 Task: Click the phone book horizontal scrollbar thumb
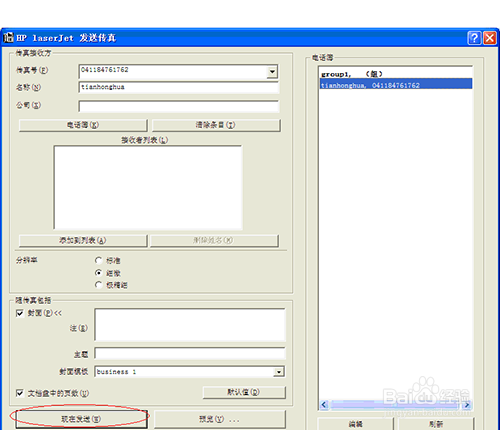396,405
